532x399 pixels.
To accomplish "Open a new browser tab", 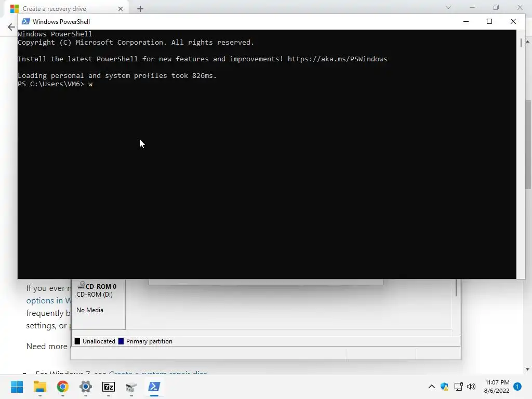I will pos(140,9).
